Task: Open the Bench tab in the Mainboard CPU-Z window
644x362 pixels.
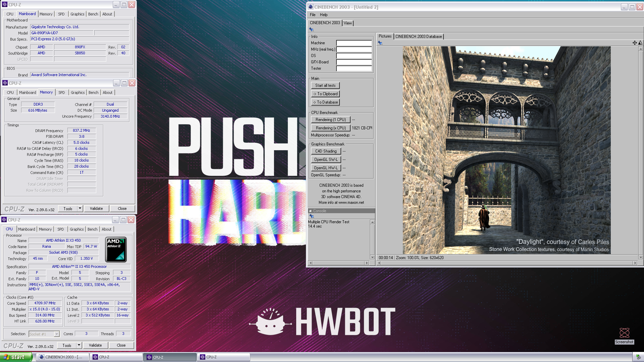Action: 93,14
